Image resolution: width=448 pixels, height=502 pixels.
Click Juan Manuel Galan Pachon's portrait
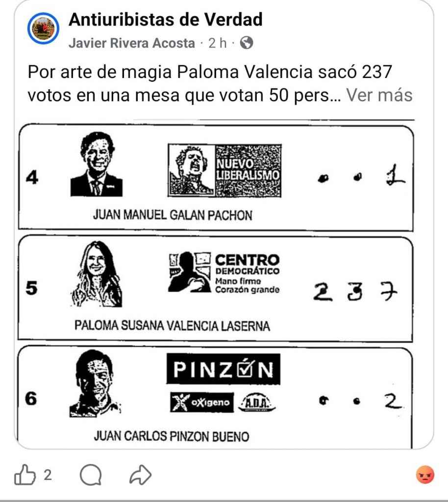tap(97, 165)
